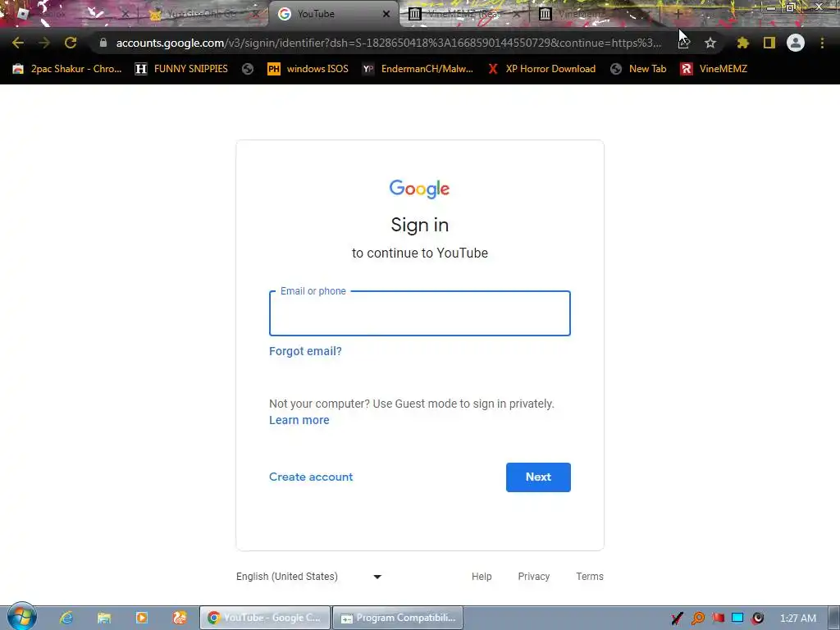Viewport: 840px width, 630px height.
Task: Select the YouTube - Google Chrome taskbar button
Action: [265, 618]
